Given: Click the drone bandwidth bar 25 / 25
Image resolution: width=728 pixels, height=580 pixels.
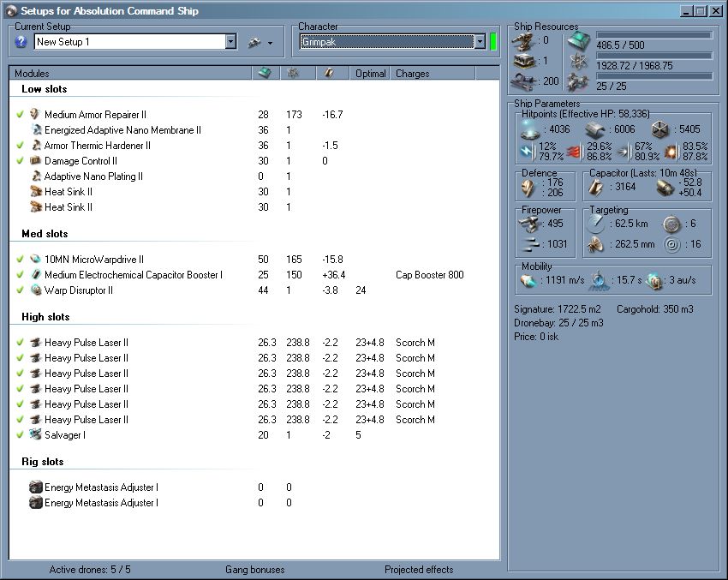Looking at the screenshot, I should (x=653, y=76).
